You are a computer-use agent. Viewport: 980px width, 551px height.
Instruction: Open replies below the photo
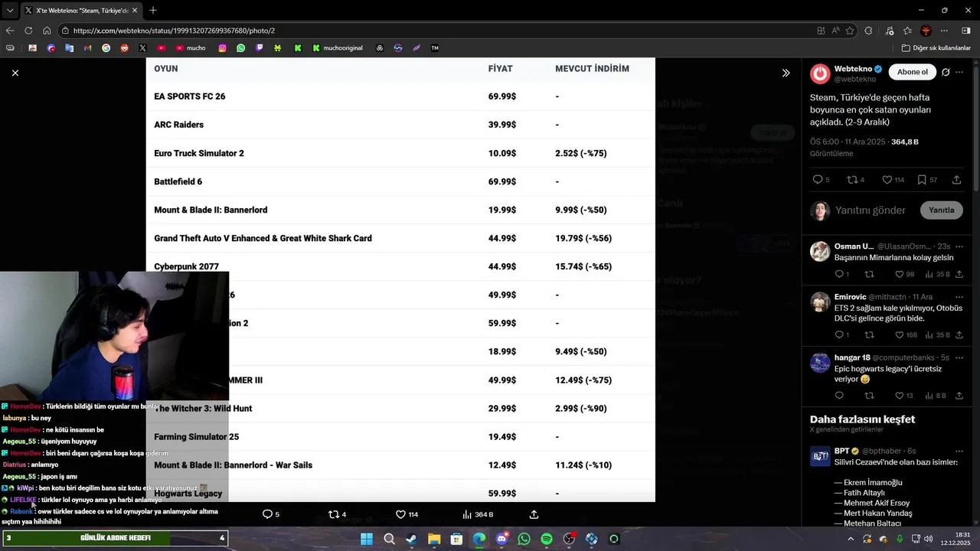(x=270, y=514)
